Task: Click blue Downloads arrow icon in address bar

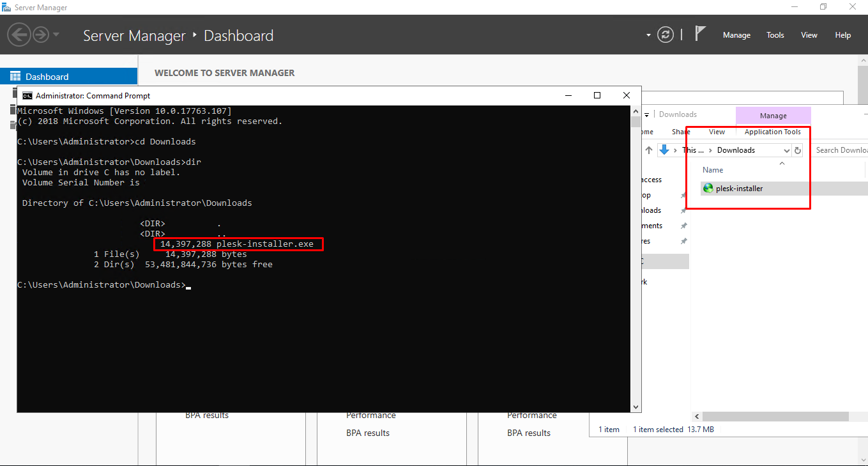Action: point(665,150)
